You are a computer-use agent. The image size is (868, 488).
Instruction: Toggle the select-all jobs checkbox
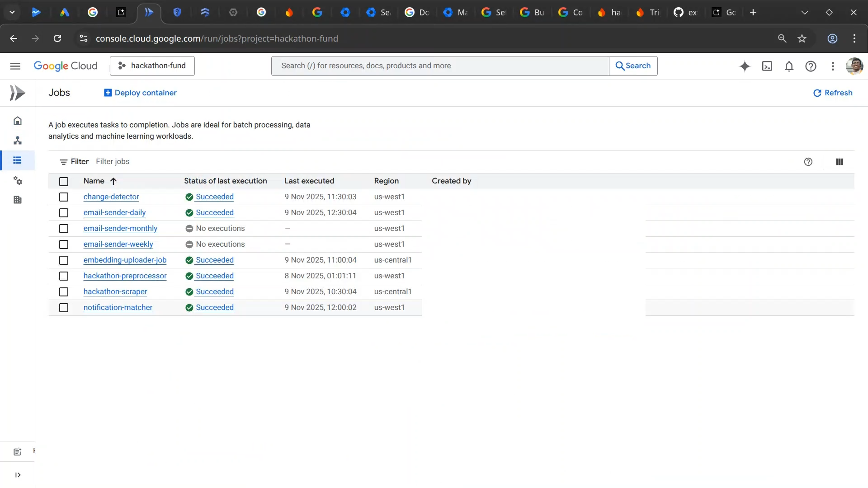click(x=64, y=181)
